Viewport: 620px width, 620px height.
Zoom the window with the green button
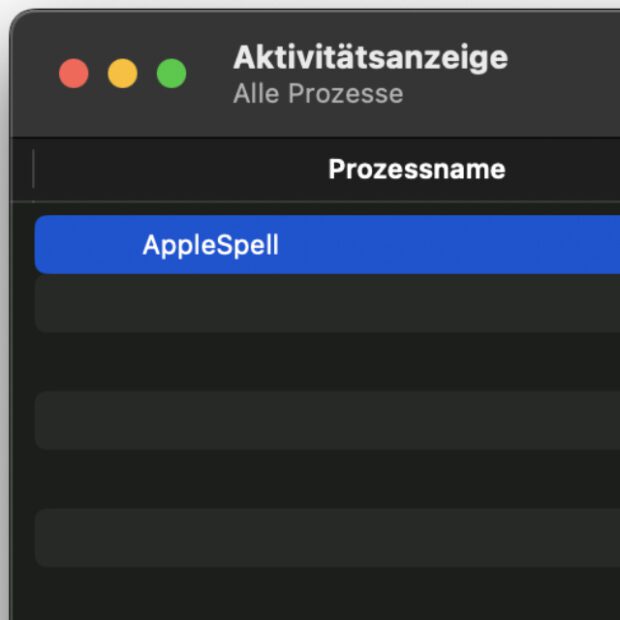[x=172, y=73]
